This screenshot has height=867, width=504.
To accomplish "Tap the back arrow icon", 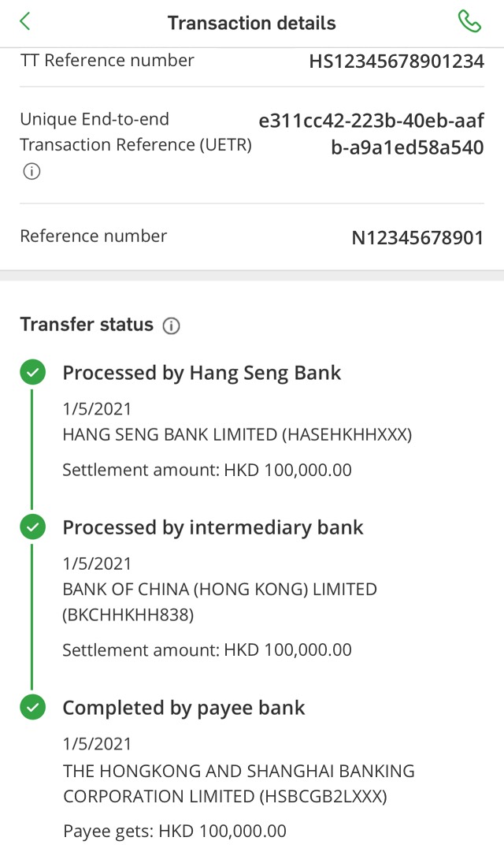I will (25, 21).
